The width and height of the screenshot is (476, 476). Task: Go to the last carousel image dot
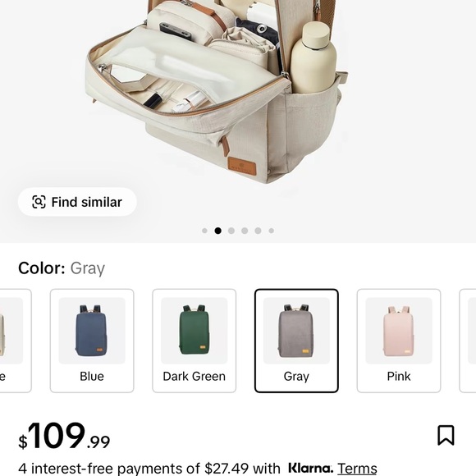pos(272,231)
